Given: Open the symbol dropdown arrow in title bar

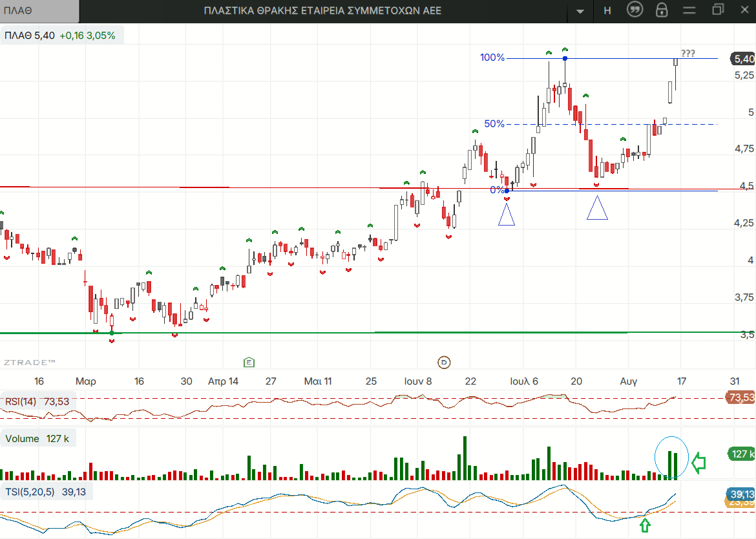Looking at the screenshot, I should pos(580,10).
